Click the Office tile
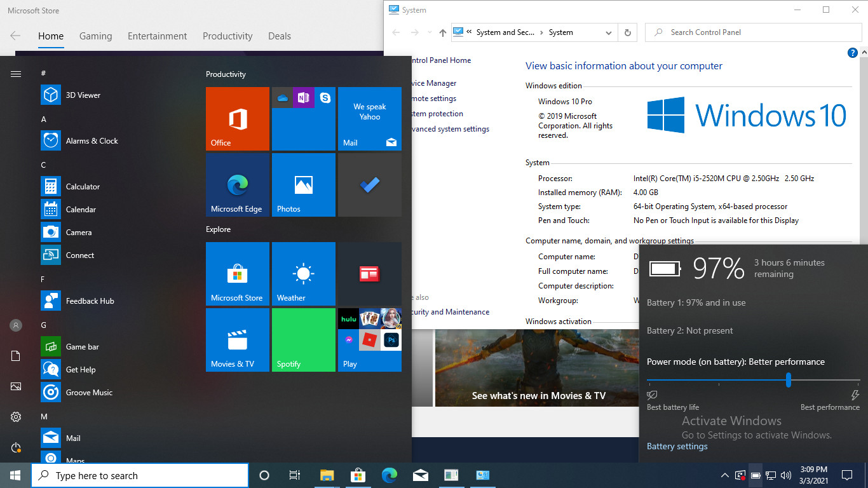The image size is (868, 488). tap(238, 119)
